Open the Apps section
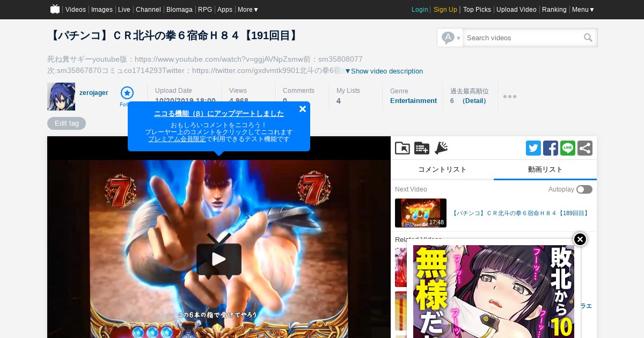The height and width of the screenshot is (338, 644). [225, 10]
